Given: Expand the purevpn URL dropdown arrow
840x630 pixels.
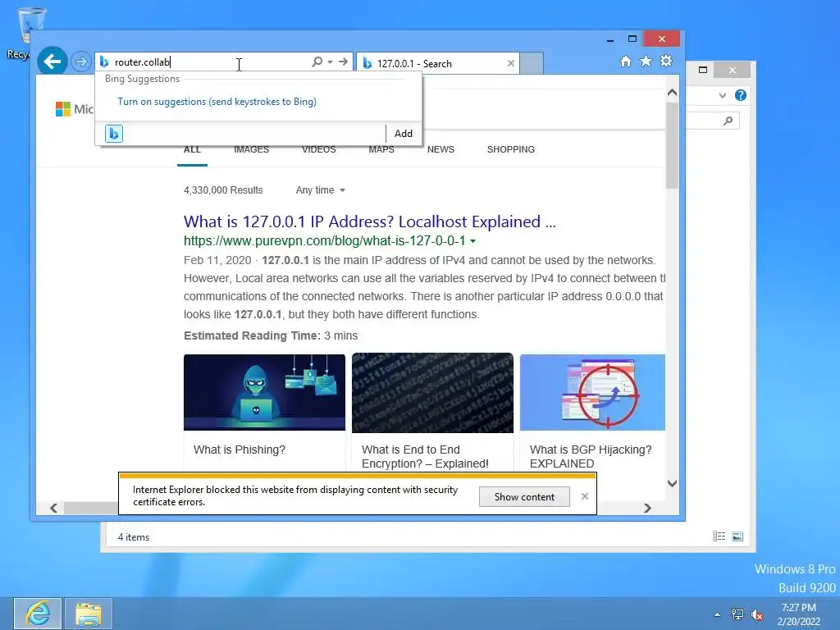Looking at the screenshot, I should [473, 242].
